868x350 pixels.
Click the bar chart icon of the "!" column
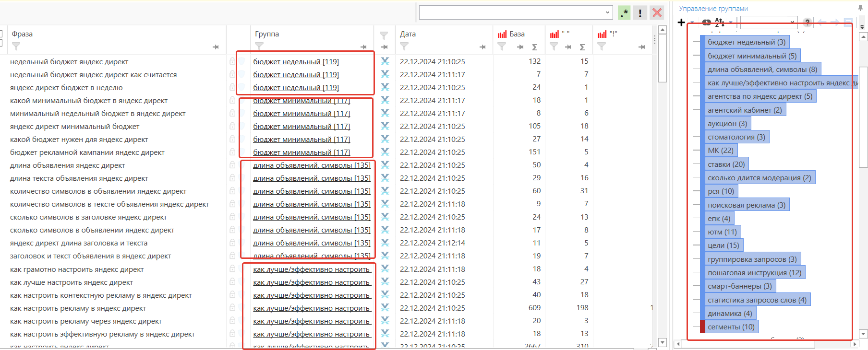602,34
